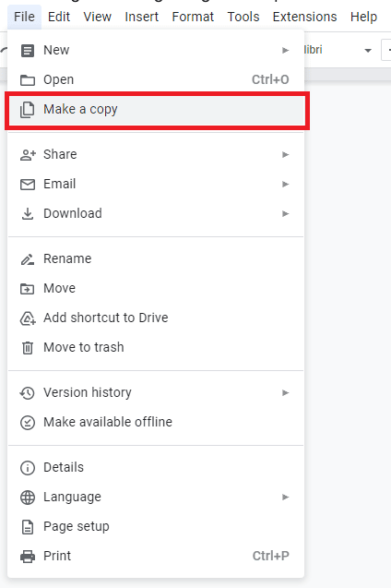This screenshot has width=391, height=588.
Task: Click the Print printer icon
Action: 28,557
